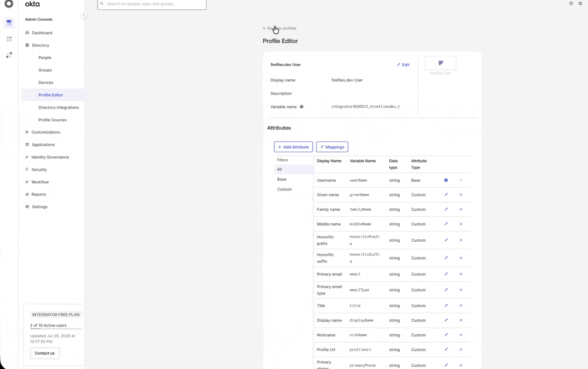Edit the Honorific prefix attribute
This screenshot has width=588, height=369.
click(x=446, y=240)
